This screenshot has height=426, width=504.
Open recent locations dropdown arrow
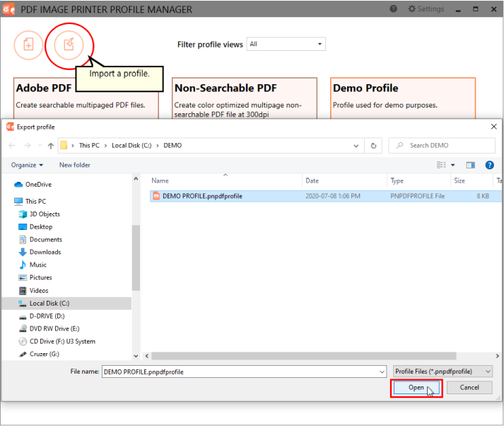(x=40, y=146)
